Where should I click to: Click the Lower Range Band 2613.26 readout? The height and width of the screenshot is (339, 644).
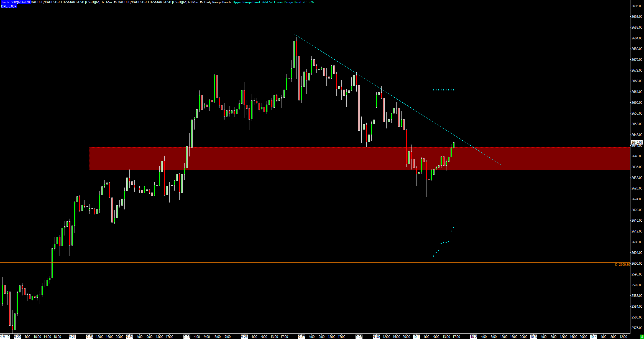[294, 2]
